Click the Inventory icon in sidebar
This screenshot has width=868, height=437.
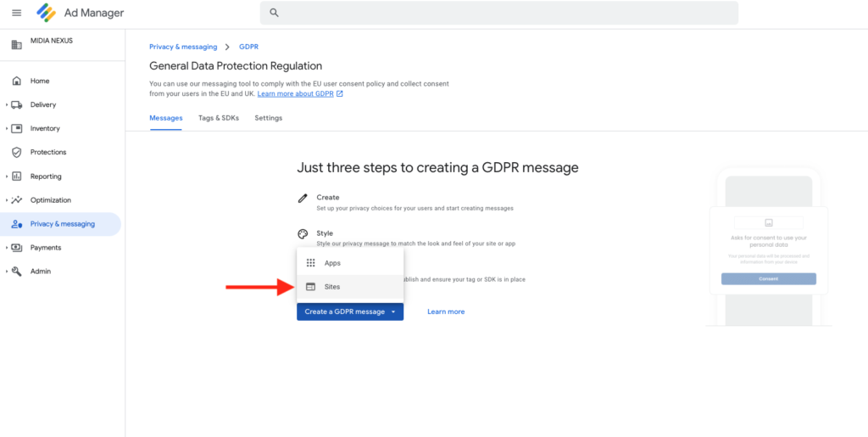[x=17, y=128]
